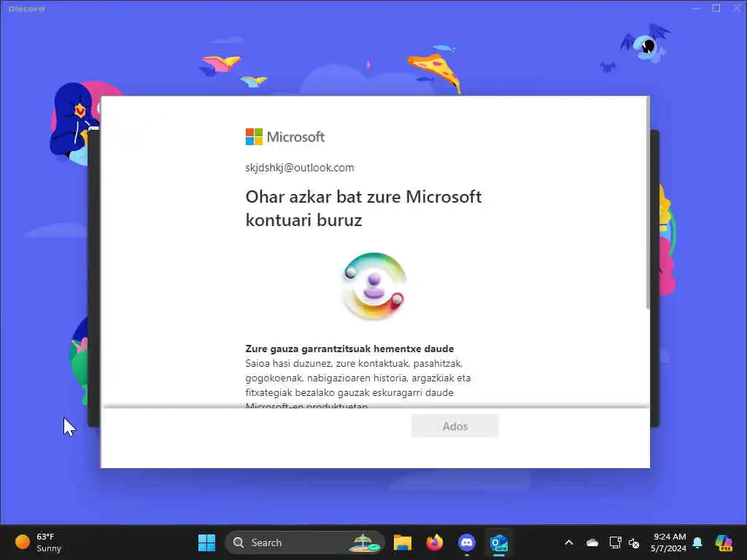Click the 'Zure gauza garrantzitsuak hementxe daude' text
The image size is (747, 560).
tap(349, 349)
